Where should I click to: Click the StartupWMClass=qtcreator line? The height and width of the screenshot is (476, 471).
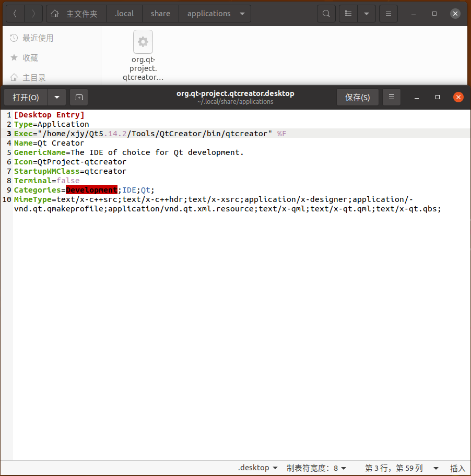tap(70, 171)
